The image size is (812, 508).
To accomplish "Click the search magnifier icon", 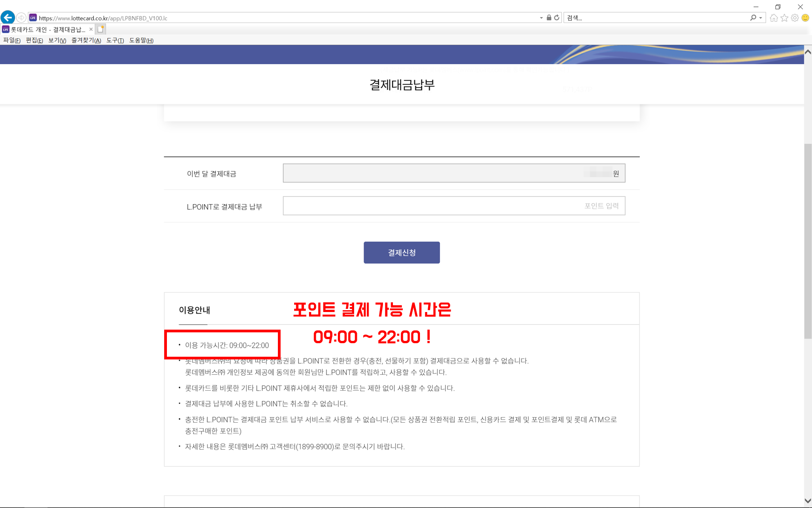I will (753, 18).
